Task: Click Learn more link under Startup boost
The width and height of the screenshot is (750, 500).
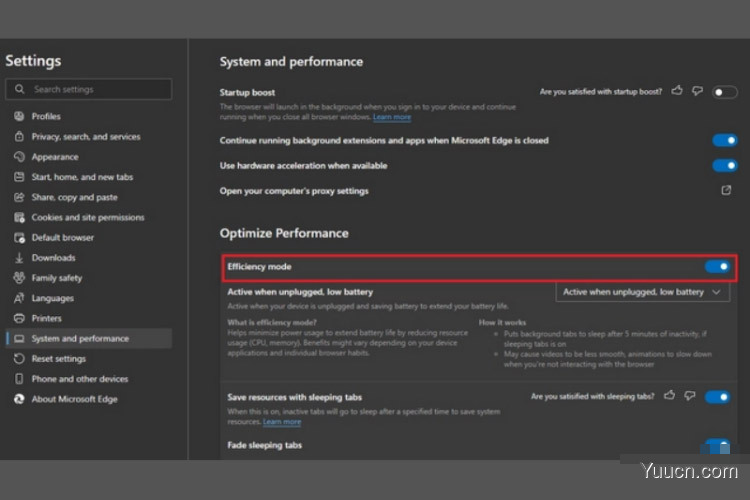Action: point(392,117)
